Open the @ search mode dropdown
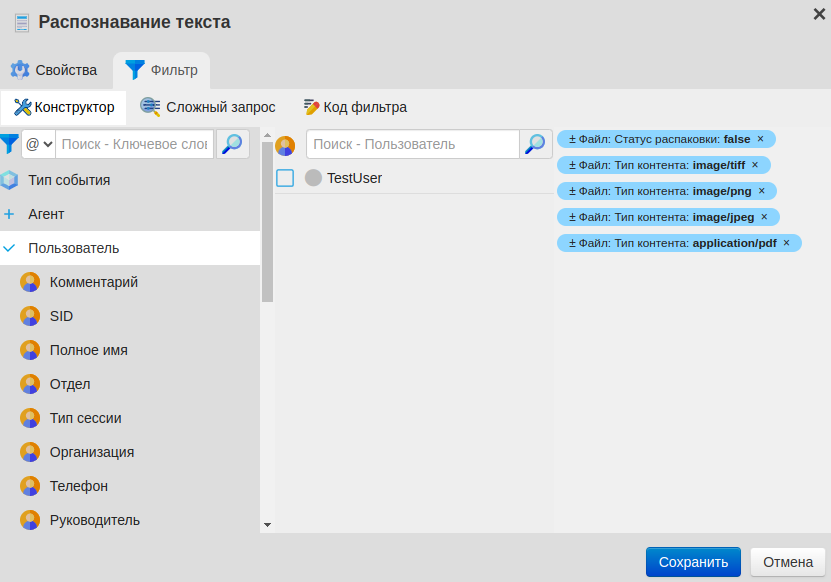This screenshot has width=831, height=582. [x=39, y=144]
